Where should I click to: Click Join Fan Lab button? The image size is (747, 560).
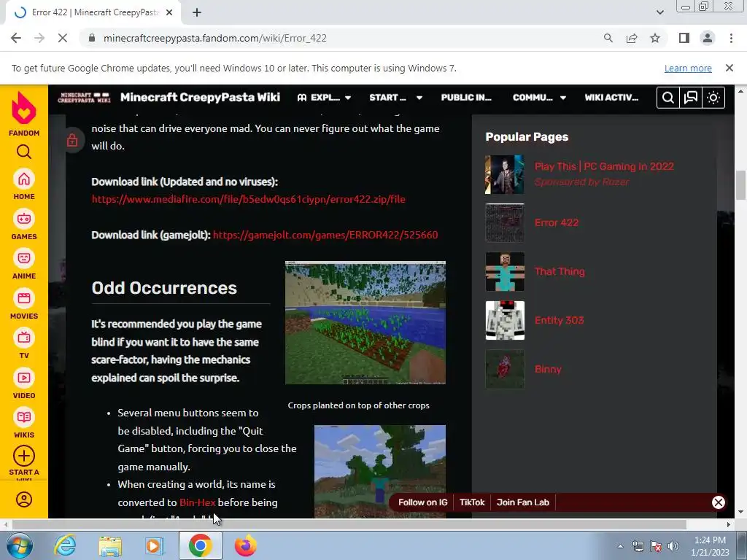coord(522,502)
